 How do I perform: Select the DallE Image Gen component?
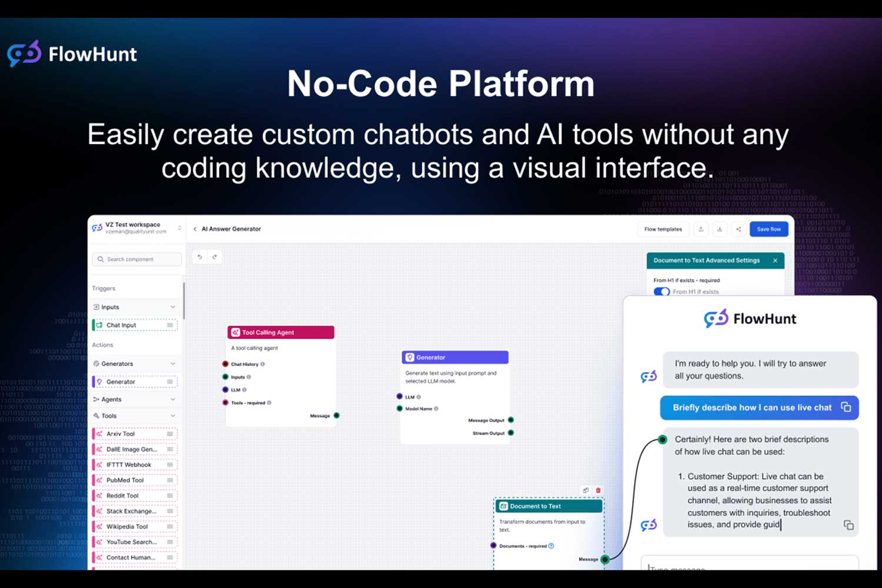point(135,449)
